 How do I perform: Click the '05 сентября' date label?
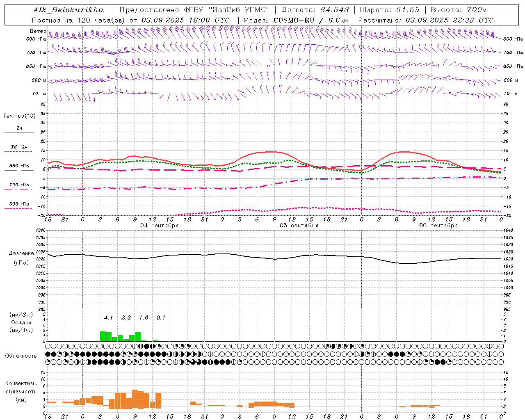pos(299,225)
